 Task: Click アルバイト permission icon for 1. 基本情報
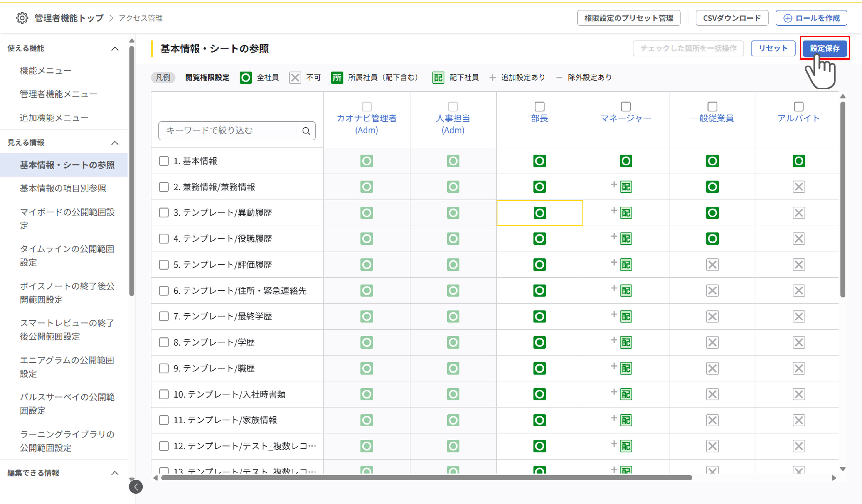pyautogui.click(x=799, y=161)
